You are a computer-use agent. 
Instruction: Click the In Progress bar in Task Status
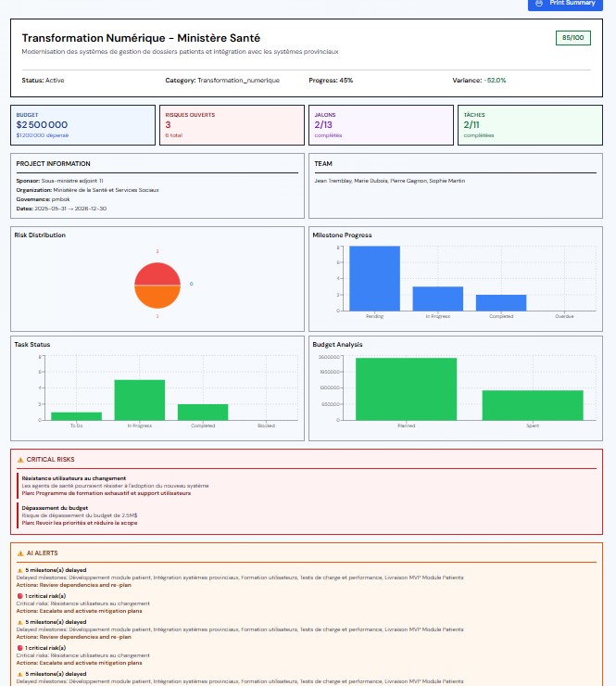[140, 400]
